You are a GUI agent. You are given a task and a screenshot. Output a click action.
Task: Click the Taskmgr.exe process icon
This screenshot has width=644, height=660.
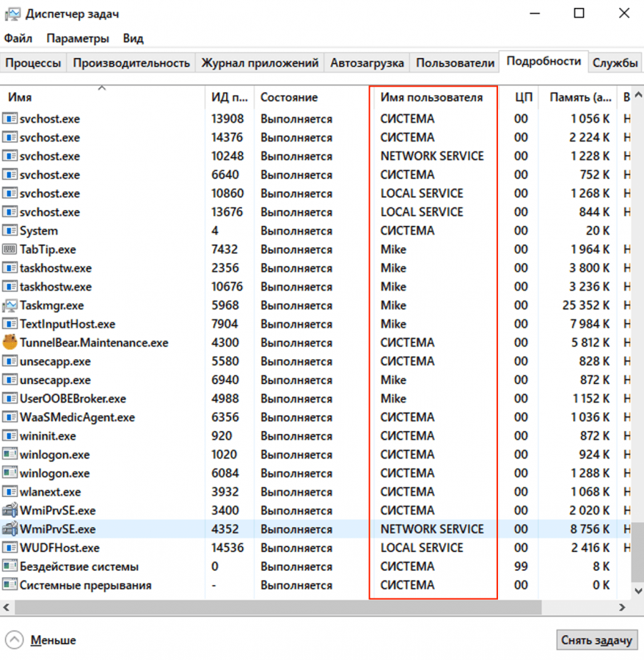click(x=10, y=305)
